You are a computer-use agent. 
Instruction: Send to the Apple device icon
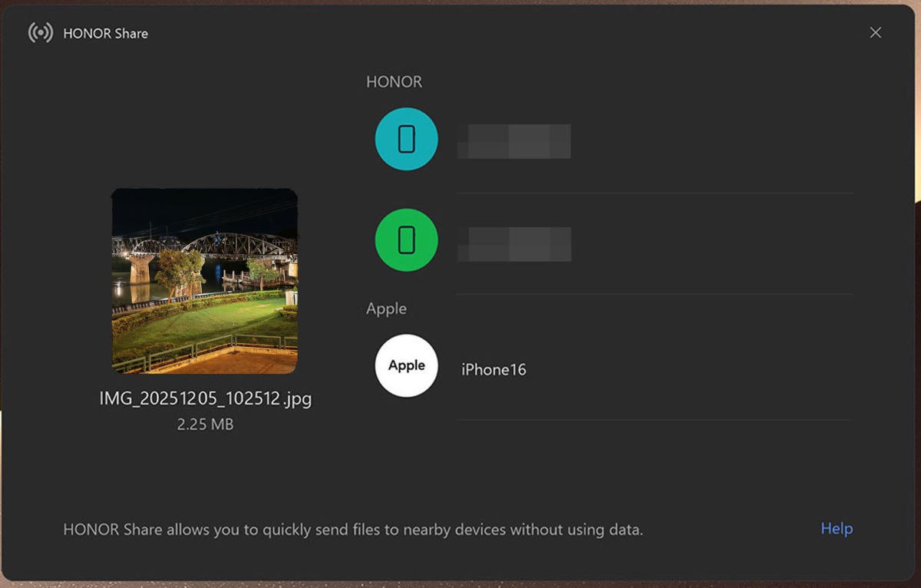coord(406,365)
